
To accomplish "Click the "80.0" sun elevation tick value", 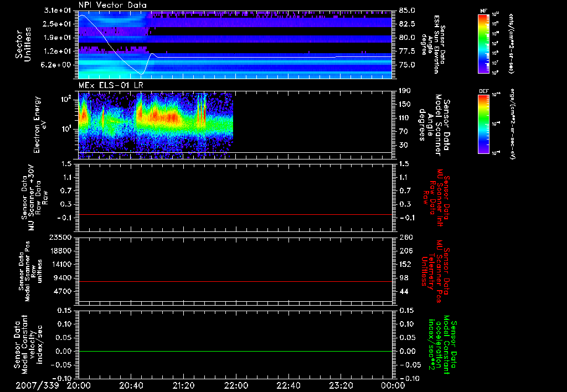I will click(x=407, y=38).
